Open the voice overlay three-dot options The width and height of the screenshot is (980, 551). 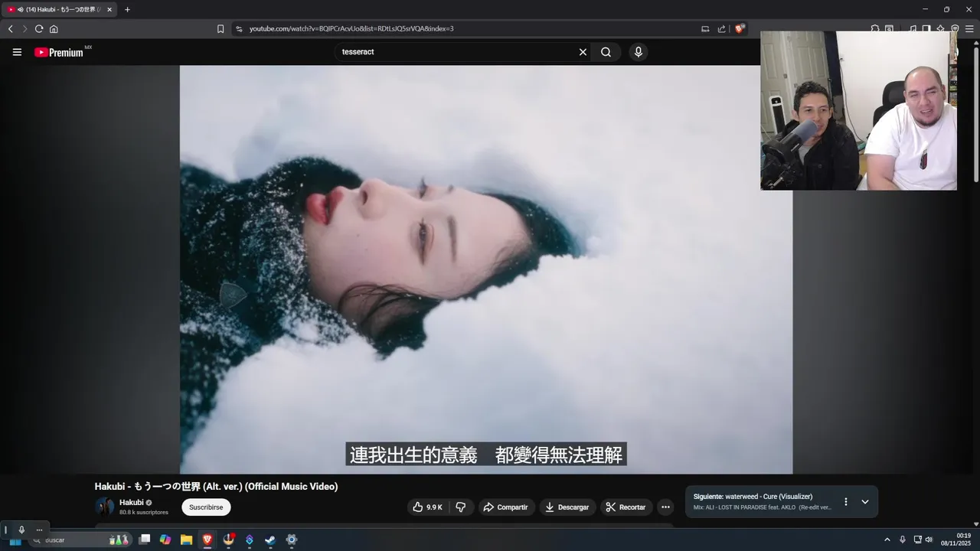click(39, 530)
